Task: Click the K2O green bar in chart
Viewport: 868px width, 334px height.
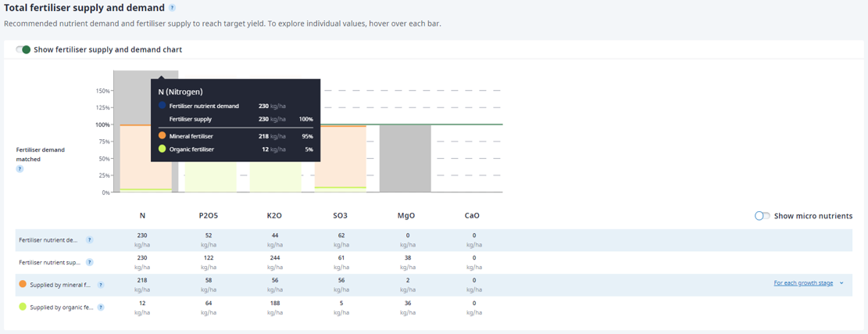Action: (276, 178)
